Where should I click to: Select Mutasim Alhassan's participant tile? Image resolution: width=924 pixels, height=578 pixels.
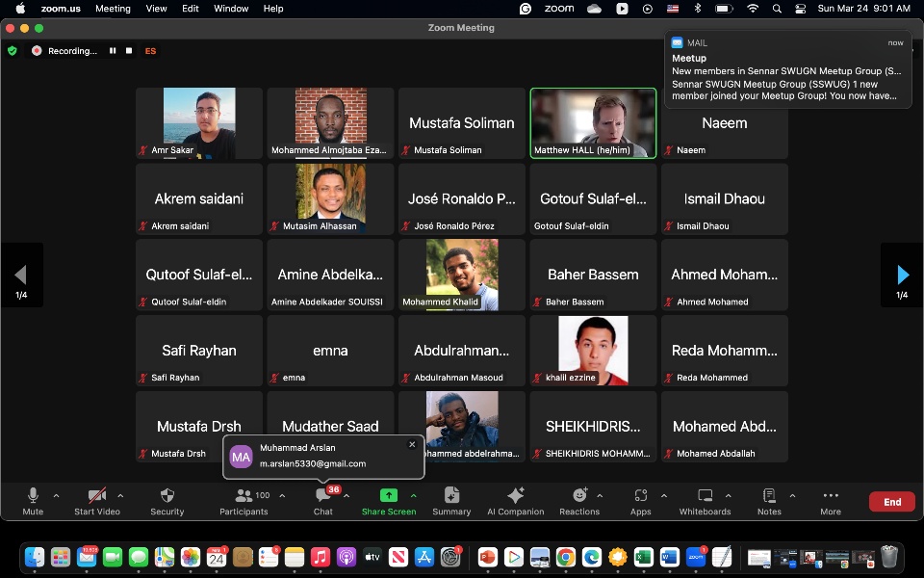pos(330,198)
